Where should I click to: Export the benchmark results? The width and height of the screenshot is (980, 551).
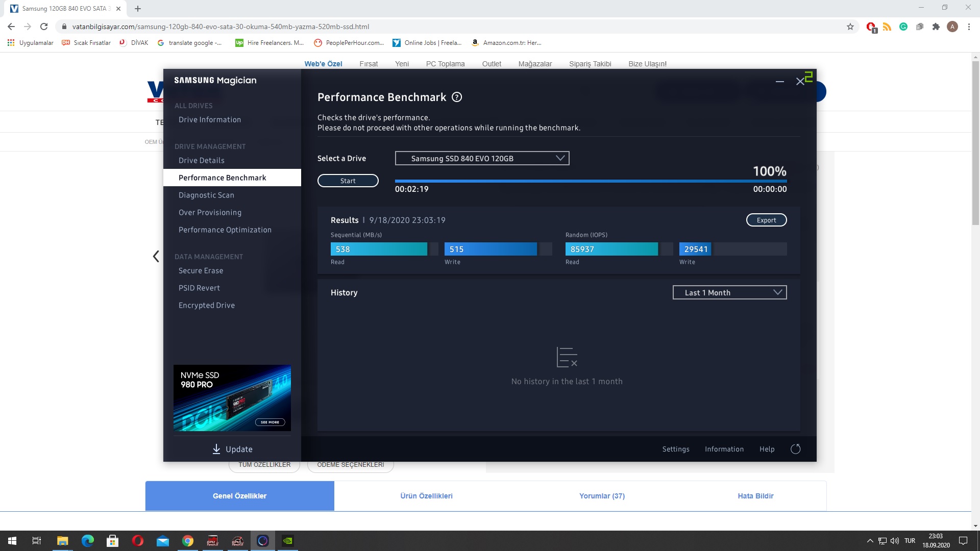766,220
